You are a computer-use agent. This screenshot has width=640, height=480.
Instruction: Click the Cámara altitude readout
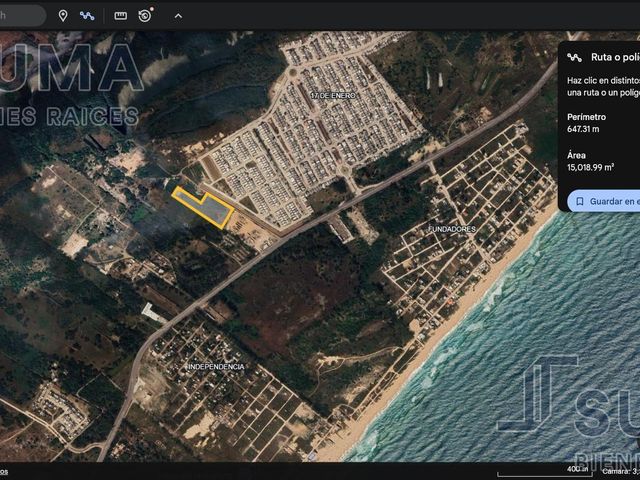point(620,471)
